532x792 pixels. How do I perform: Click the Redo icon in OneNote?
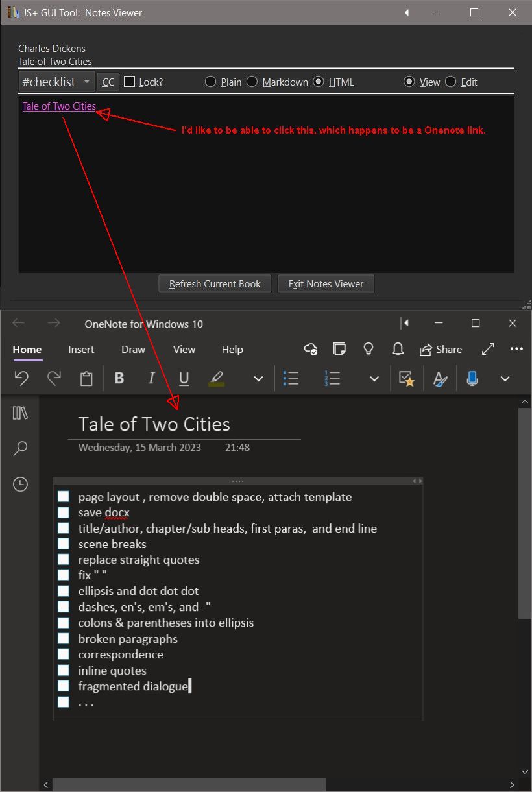click(54, 379)
